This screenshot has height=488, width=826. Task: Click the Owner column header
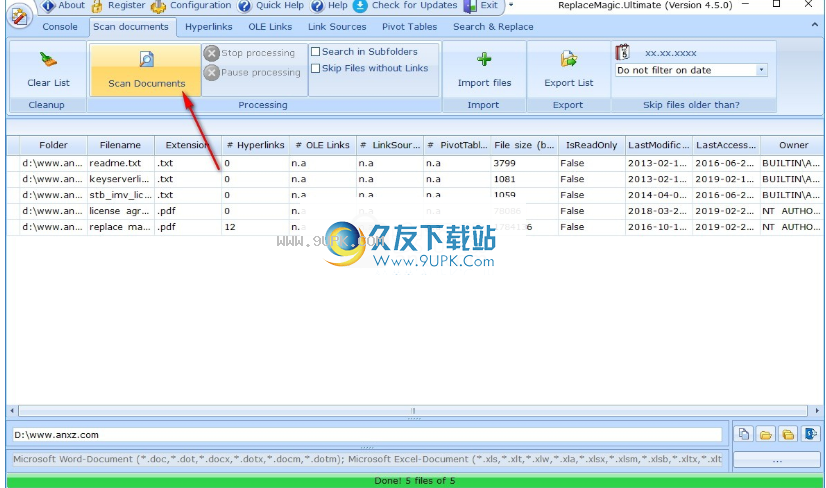pos(793,145)
